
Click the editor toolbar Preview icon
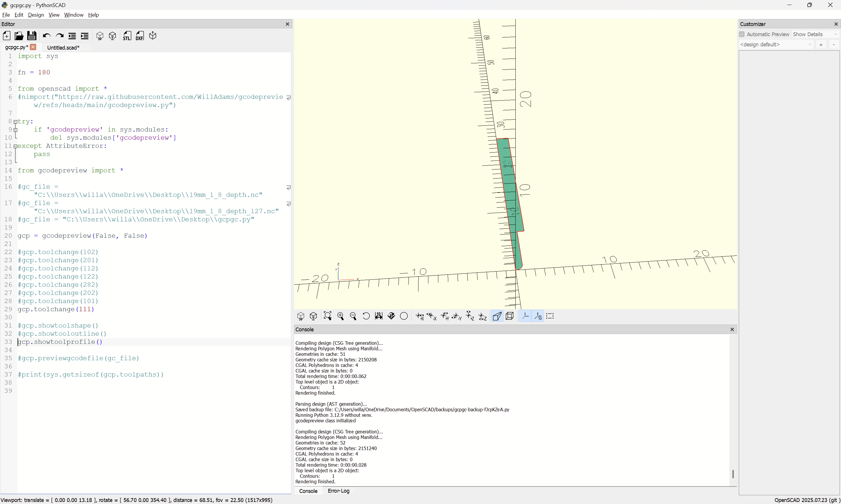pyautogui.click(x=100, y=36)
